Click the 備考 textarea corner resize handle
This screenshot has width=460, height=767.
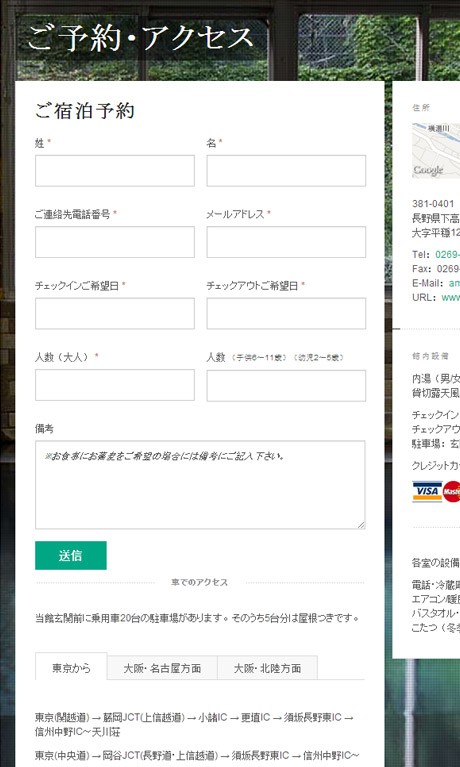361,525
